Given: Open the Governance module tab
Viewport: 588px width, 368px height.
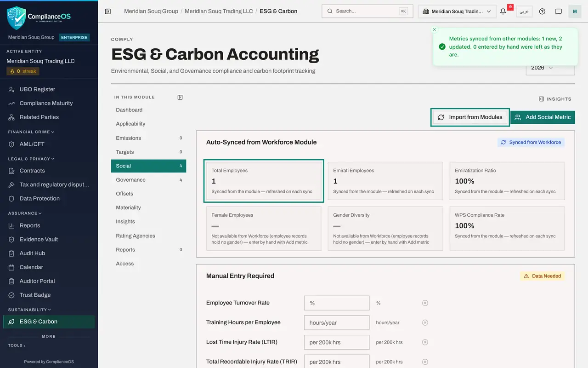Looking at the screenshot, I should tap(148, 180).
